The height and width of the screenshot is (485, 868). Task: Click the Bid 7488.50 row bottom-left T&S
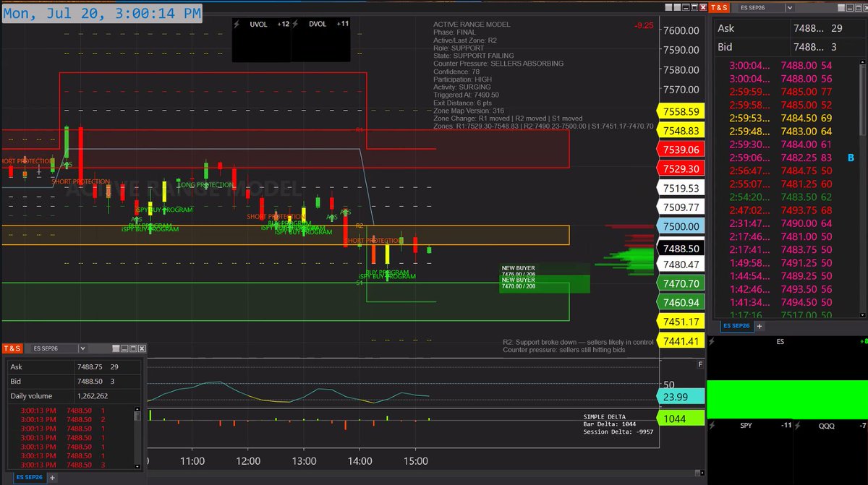click(73, 382)
